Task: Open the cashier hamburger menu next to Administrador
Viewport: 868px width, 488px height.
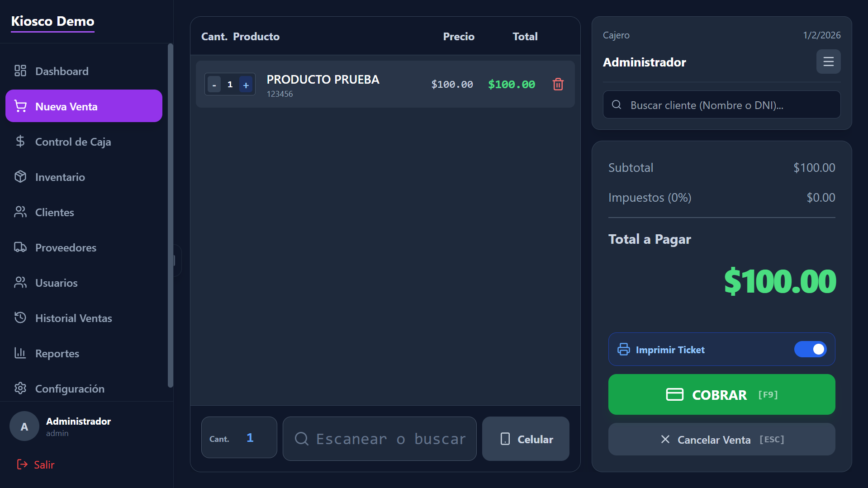Action: (828, 62)
